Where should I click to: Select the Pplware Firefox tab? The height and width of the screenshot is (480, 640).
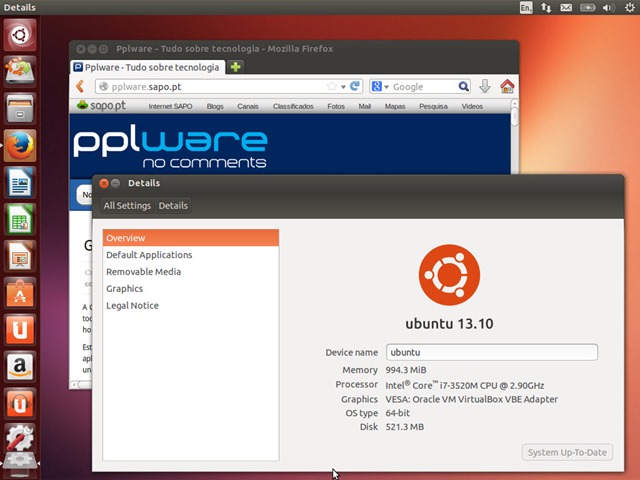tap(147, 67)
